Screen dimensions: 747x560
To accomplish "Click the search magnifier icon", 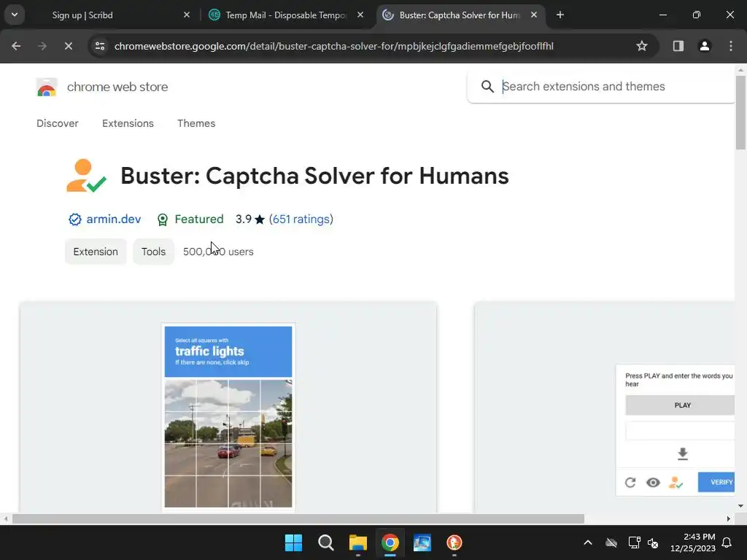I will [x=487, y=86].
